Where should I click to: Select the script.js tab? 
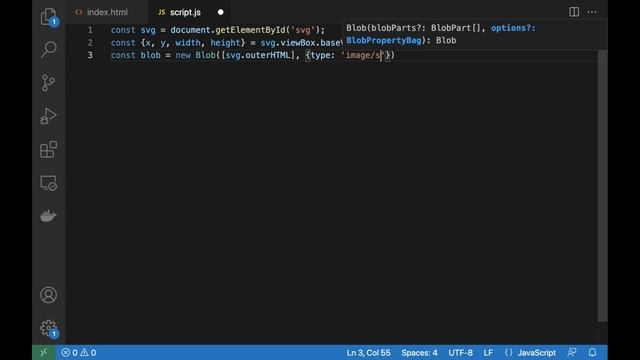[185, 12]
